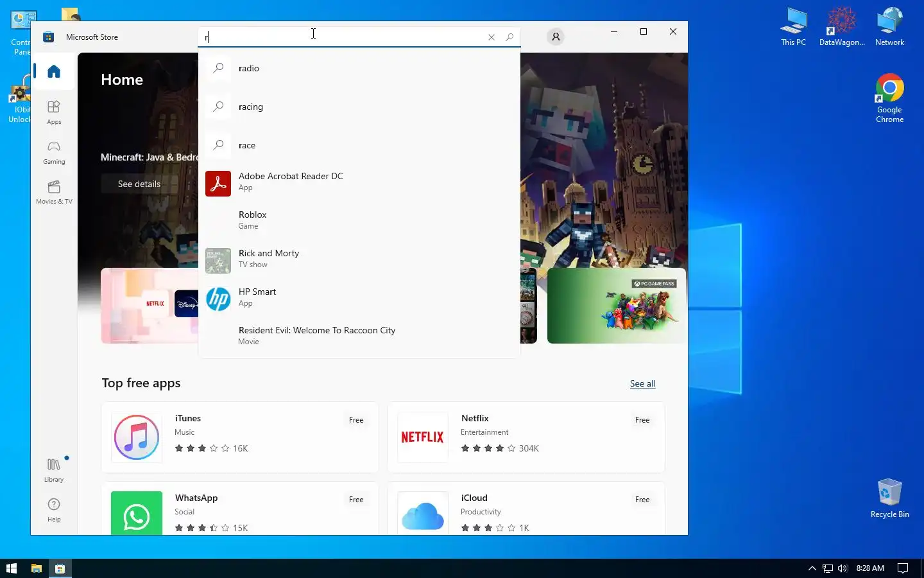Click Microsoft Store taskbar button
The width and height of the screenshot is (924, 578).
click(60, 568)
